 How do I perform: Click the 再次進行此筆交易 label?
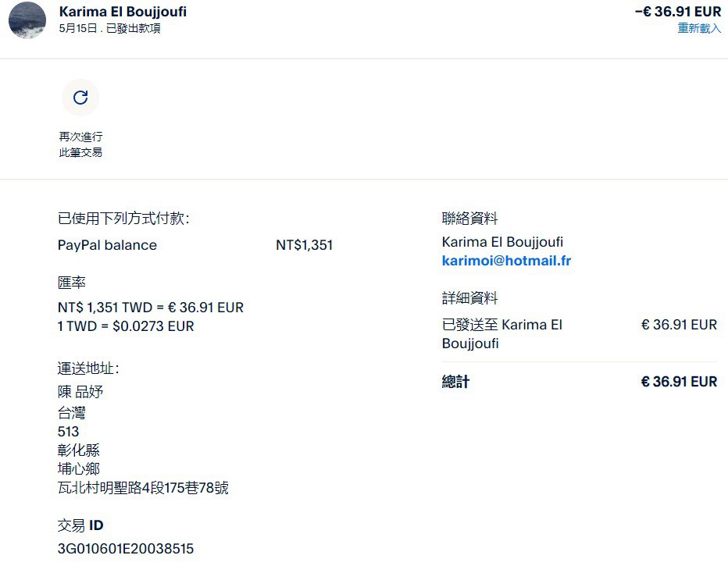click(80, 144)
